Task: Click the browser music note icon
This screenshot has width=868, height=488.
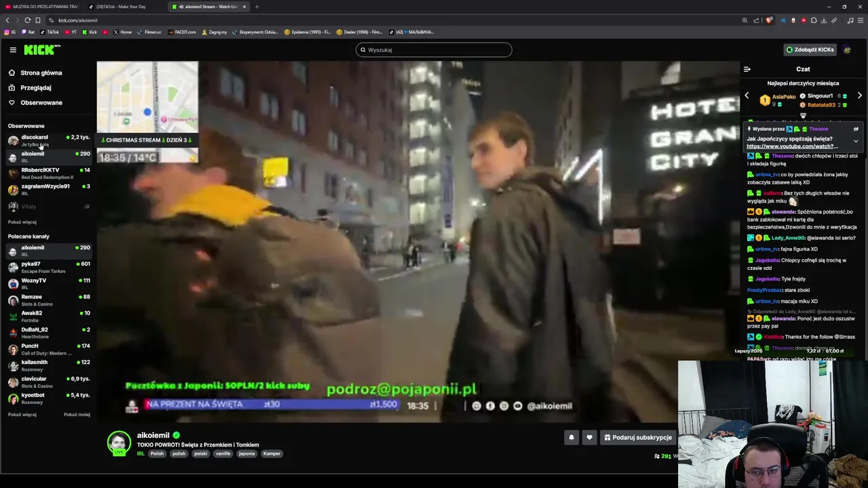Action: [x=850, y=20]
